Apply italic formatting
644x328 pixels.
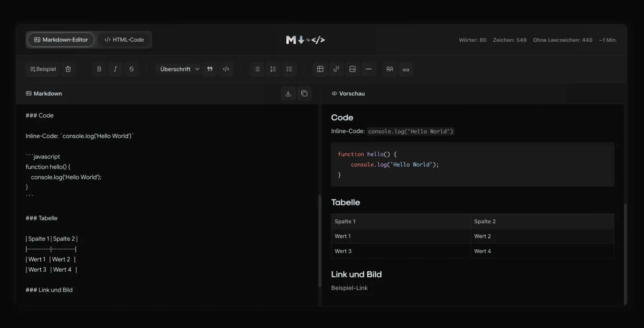coord(115,69)
